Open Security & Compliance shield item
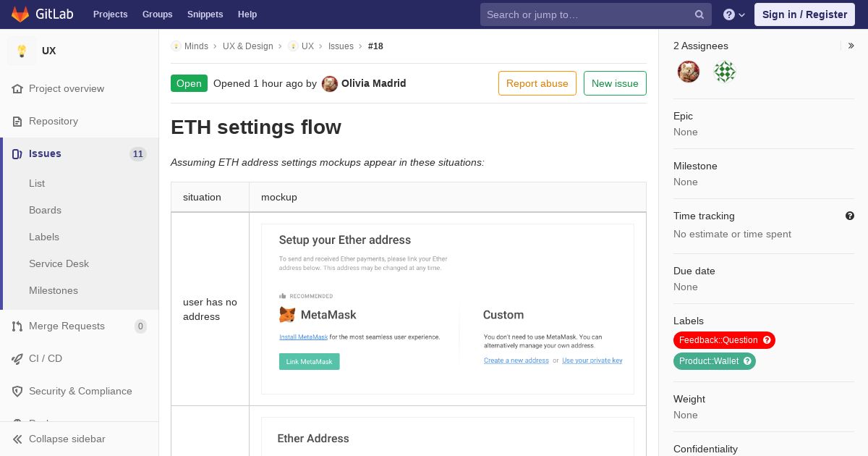 tap(80, 391)
